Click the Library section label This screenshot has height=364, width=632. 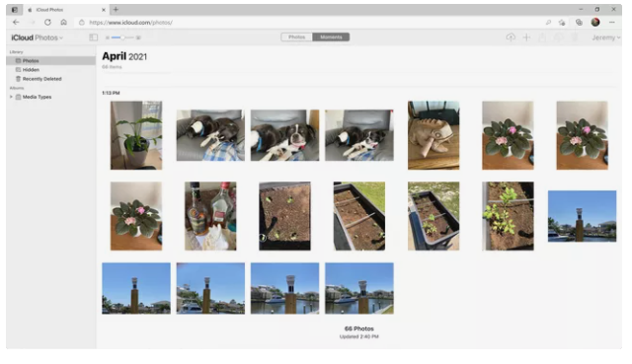[x=16, y=52]
